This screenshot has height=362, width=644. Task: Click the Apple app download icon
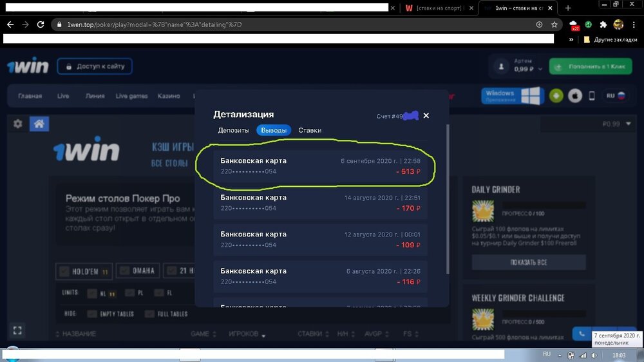click(x=575, y=96)
